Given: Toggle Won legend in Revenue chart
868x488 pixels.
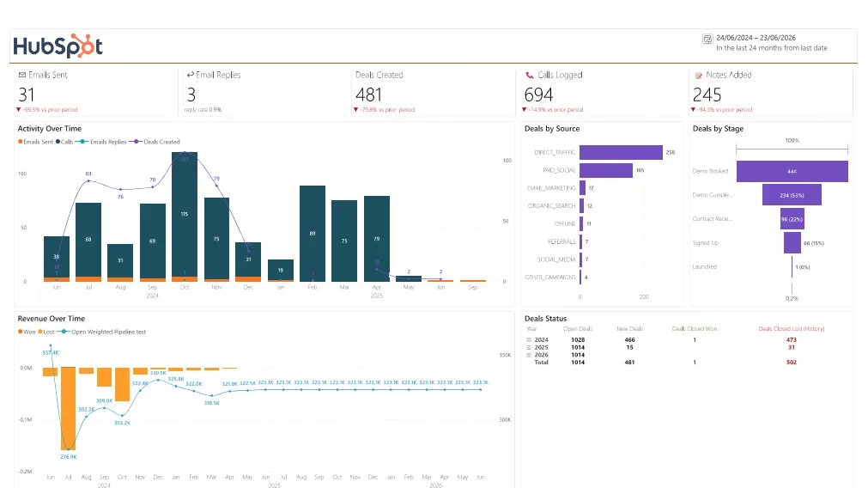Looking at the screenshot, I should coord(27,332).
